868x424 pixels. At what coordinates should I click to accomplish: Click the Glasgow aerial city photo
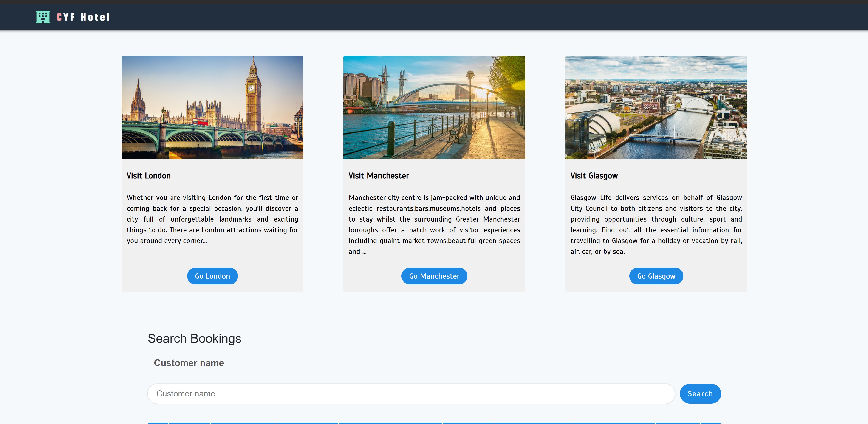pos(656,107)
